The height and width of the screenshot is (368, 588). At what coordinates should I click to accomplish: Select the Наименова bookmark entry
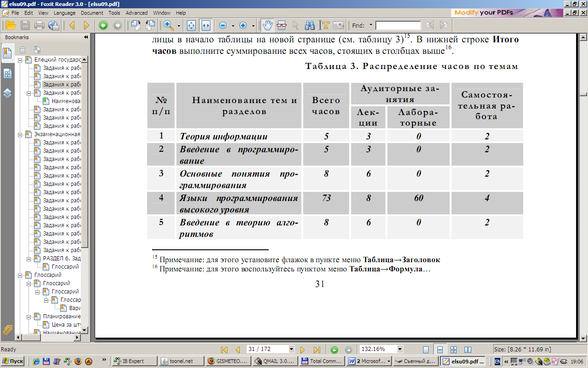point(66,101)
